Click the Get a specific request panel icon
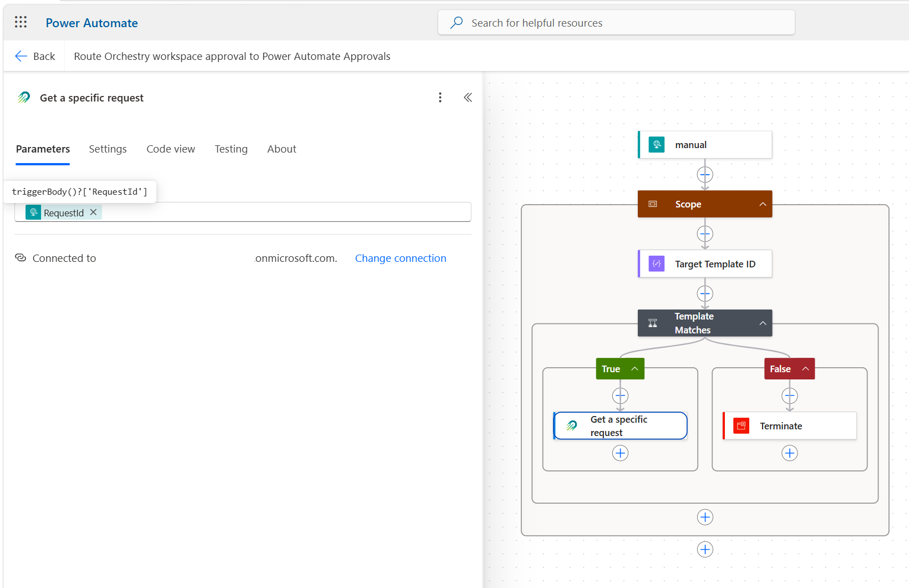This screenshot has height=588, width=909. [x=24, y=98]
